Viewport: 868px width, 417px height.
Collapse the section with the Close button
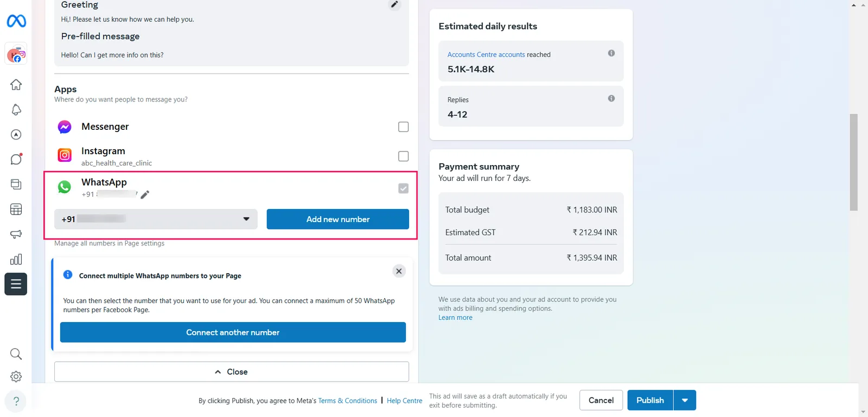tap(232, 372)
